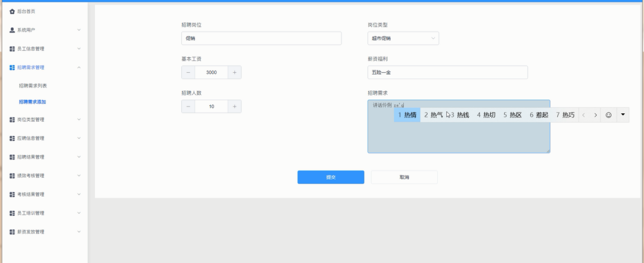This screenshot has width=644, height=263.
Task: Expand the 岗位类型管理 menu chevron
Action: point(79,120)
